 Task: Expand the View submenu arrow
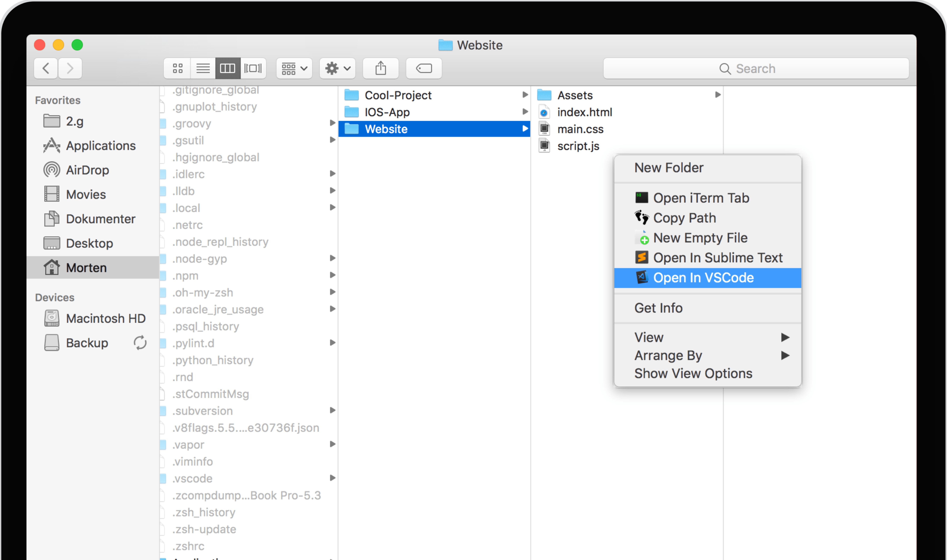click(785, 337)
